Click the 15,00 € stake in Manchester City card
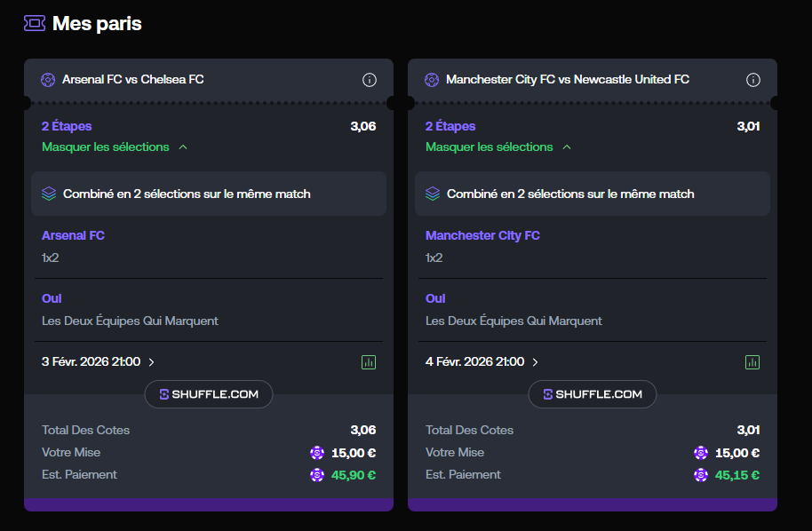812x531 pixels. tap(737, 453)
